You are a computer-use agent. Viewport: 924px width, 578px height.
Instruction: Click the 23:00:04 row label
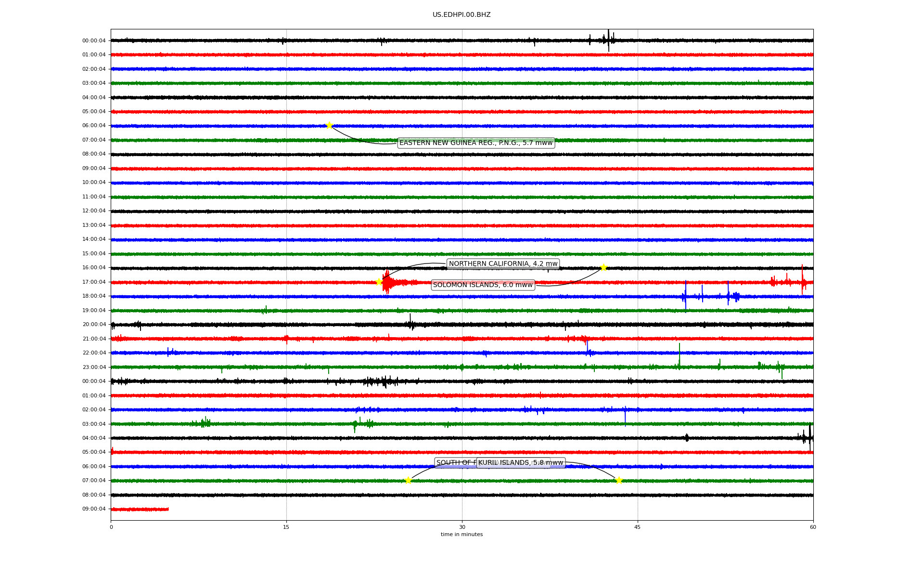[x=94, y=368]
